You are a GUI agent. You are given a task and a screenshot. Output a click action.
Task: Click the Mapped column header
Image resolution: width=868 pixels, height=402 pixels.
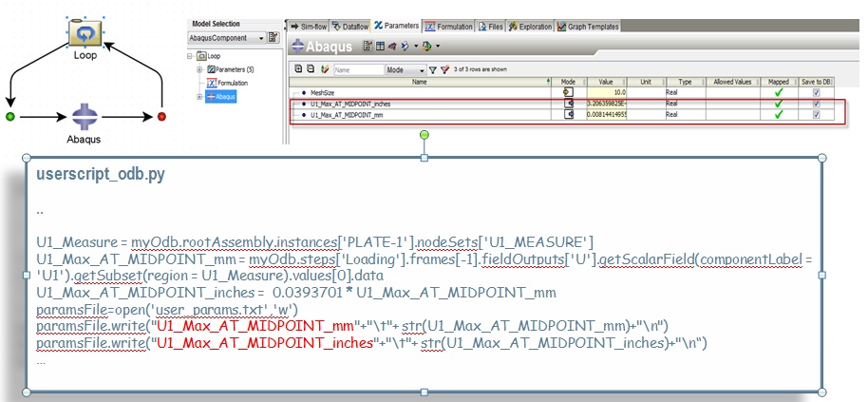point(779,82)
